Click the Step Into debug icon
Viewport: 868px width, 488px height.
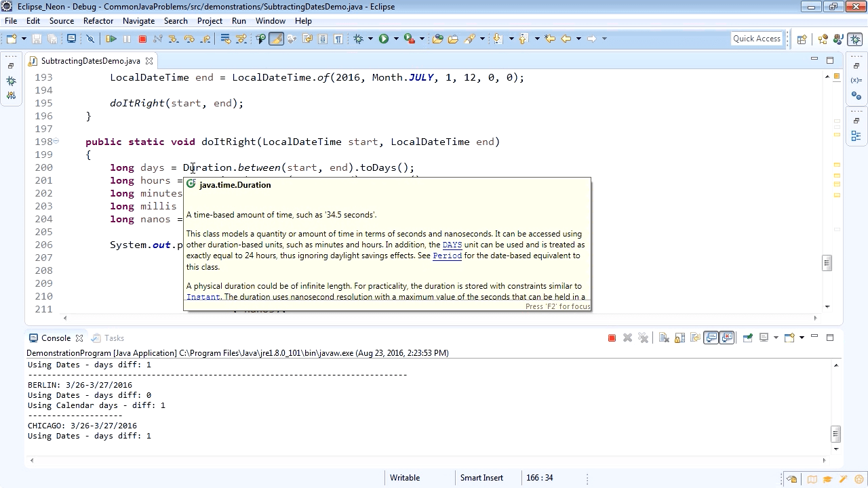[x=174, y=39]
